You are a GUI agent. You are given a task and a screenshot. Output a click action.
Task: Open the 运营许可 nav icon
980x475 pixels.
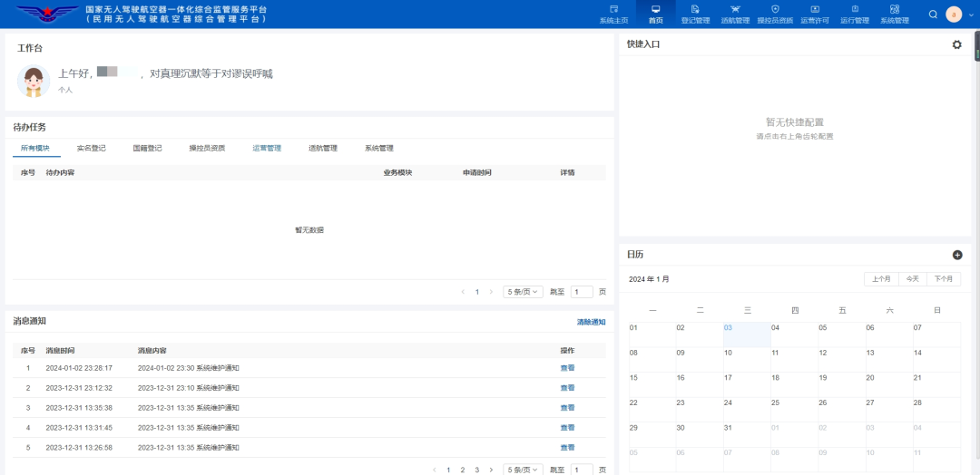815,9
